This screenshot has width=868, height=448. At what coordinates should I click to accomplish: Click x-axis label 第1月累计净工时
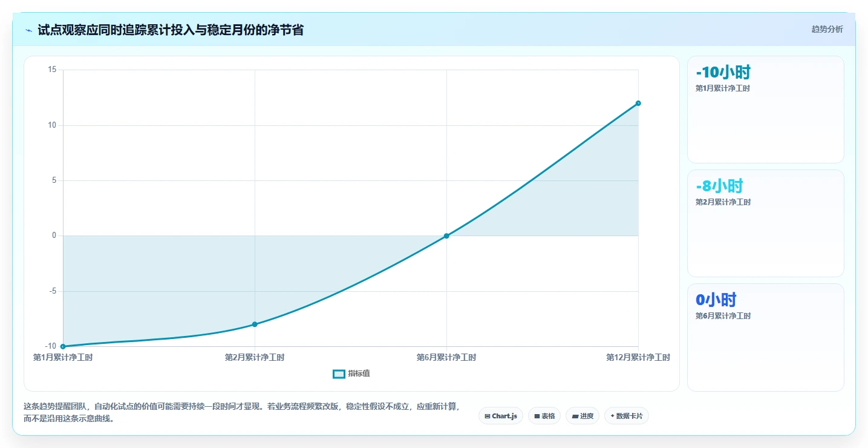click(x=63, y=358)
